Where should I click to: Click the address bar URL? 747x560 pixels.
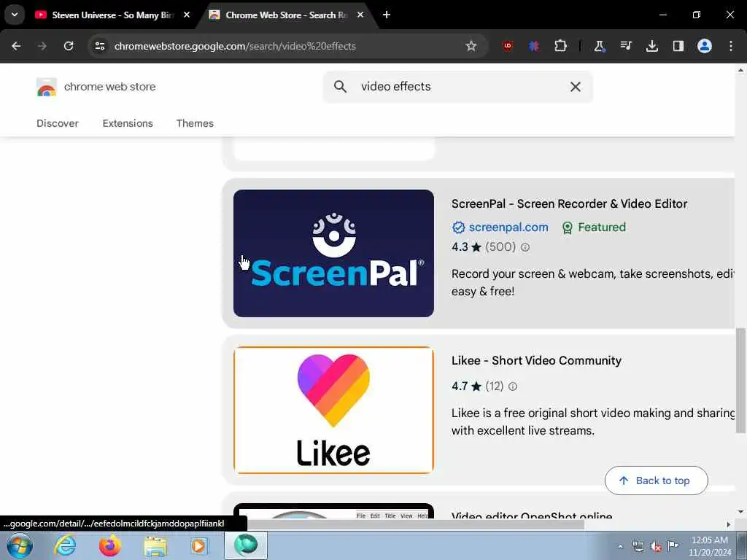click(235, 46)
